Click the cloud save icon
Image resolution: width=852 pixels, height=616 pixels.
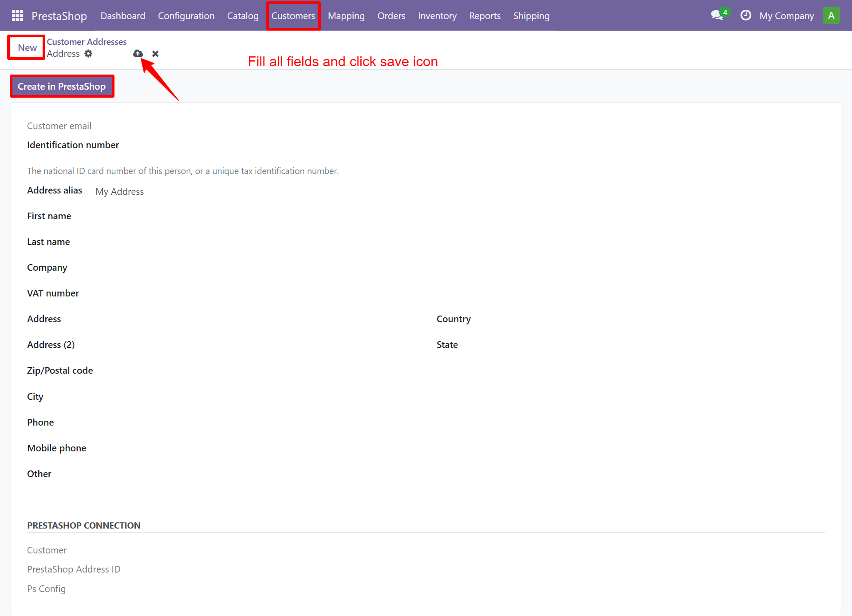[138, 54]
